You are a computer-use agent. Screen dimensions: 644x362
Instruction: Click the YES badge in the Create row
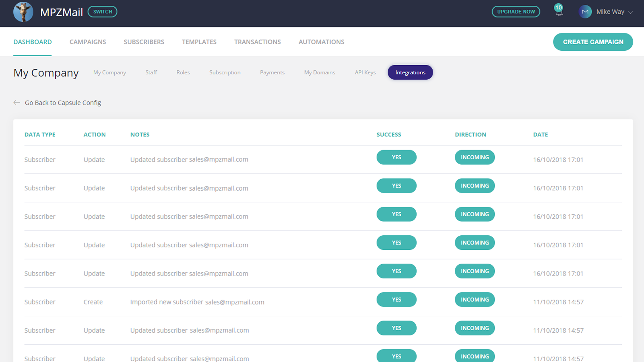(x=396, y=300)
